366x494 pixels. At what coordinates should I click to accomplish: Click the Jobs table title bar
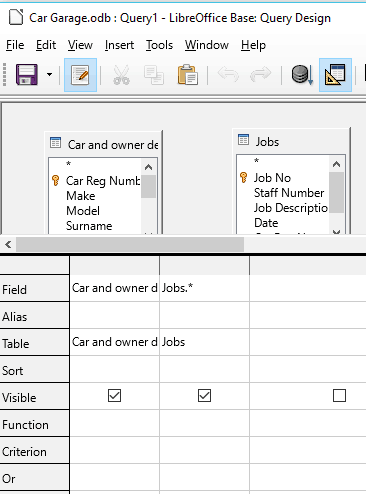292,141
